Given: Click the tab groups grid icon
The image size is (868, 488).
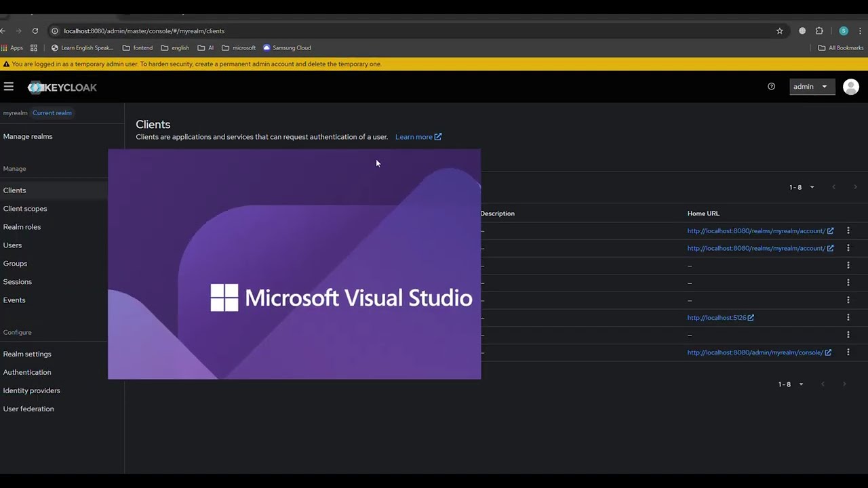Looking at the screenshot, I should point(34,47).
